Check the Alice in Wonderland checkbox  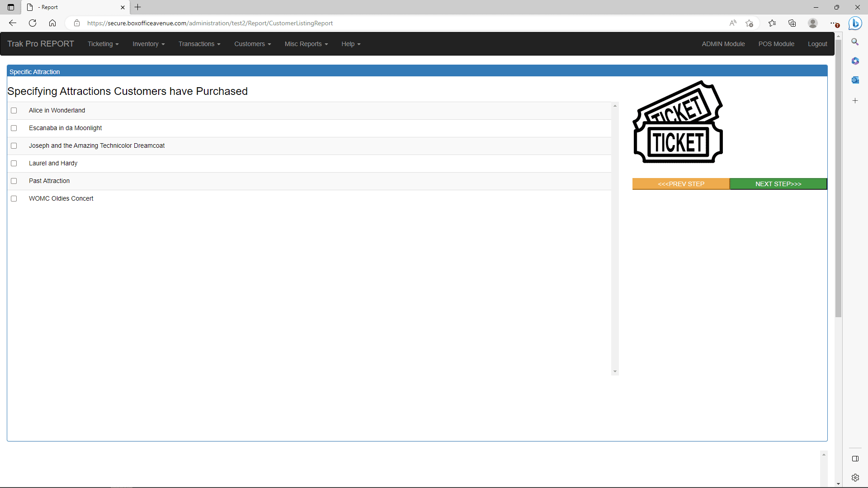coord(14,111)
